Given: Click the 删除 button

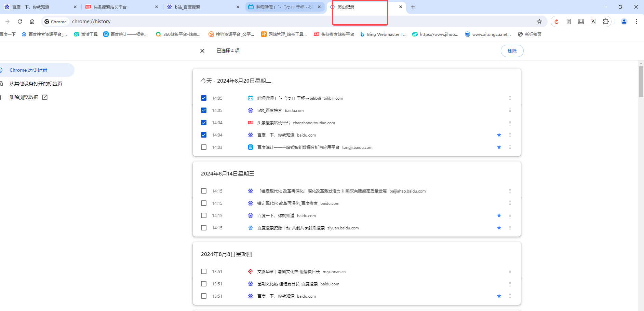Looking at the screenshot, I should (512, 51).
